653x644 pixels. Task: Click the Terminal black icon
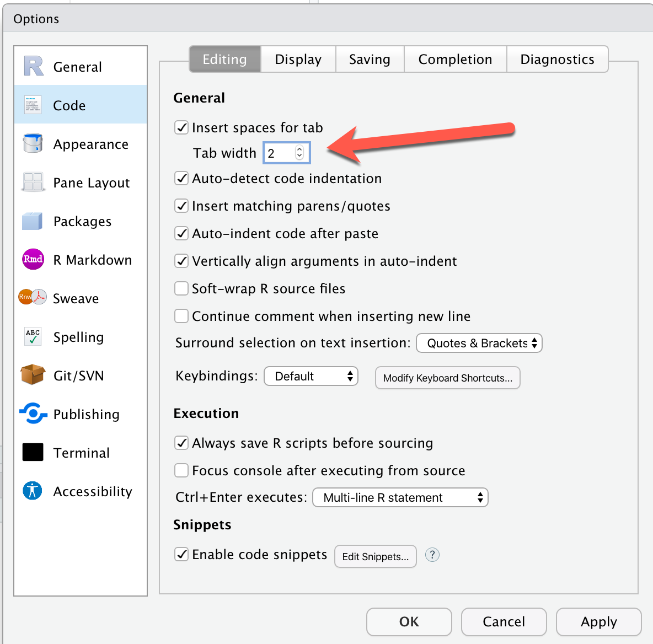coord(32,452)
